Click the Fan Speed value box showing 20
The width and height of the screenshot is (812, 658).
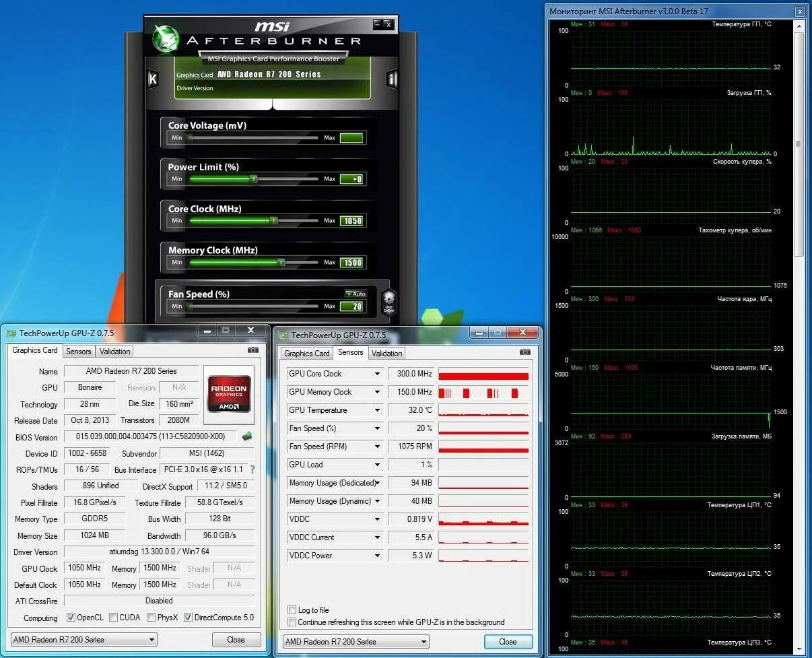[x=351, y=306]
